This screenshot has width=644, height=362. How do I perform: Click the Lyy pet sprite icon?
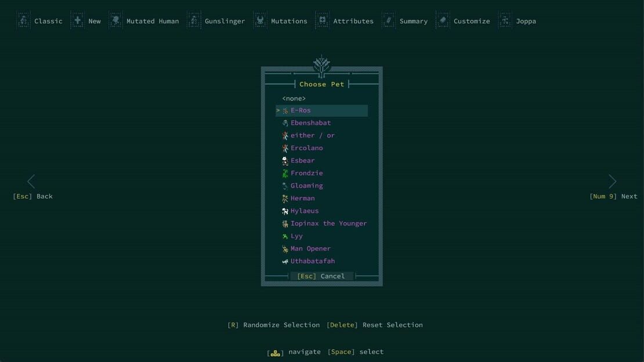pyautogui.click(x=285, y=236)
